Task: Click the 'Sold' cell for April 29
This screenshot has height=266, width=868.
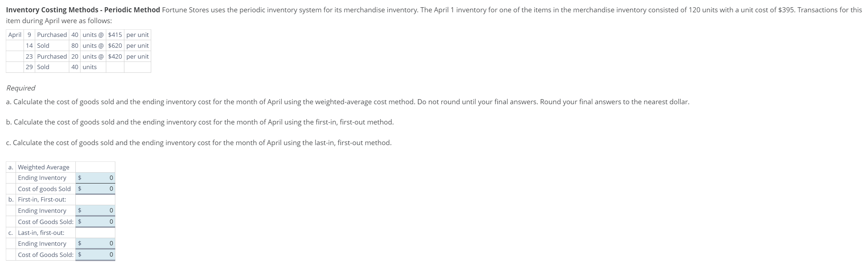Action: point(43,67)
